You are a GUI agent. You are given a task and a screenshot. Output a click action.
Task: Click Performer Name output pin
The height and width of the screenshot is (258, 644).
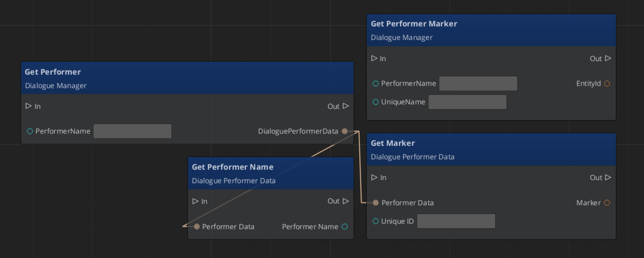click(345, 226)
